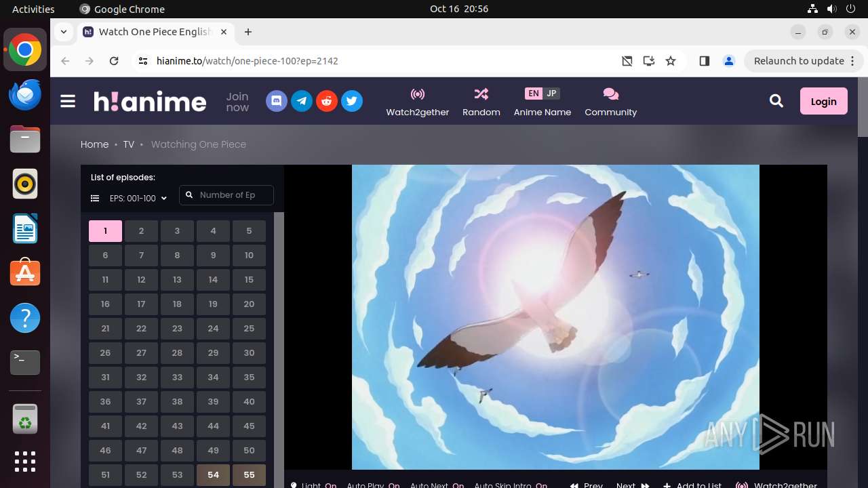Show Applications grid

pyautogui.click(x=25, y=462)
